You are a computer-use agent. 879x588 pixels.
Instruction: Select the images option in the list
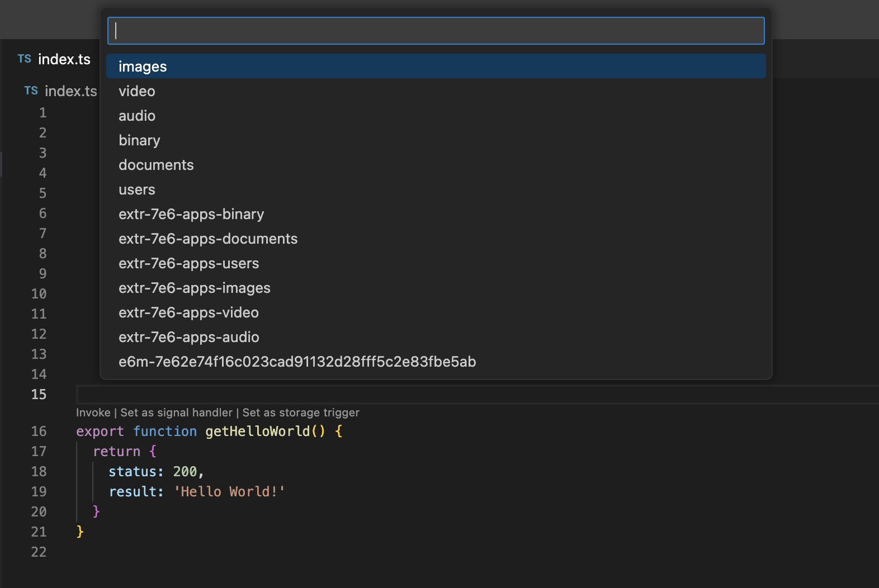tap(143, 67)
